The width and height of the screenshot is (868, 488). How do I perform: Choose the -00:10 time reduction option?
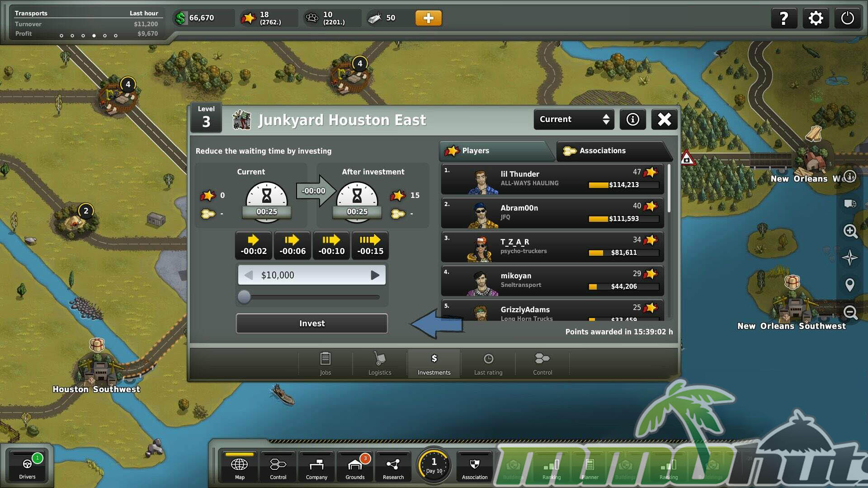331,245
